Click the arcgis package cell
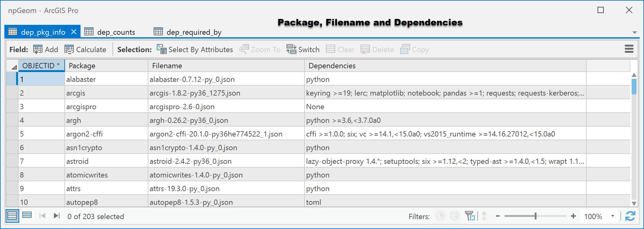644x229 pixels. pos(106,93)
